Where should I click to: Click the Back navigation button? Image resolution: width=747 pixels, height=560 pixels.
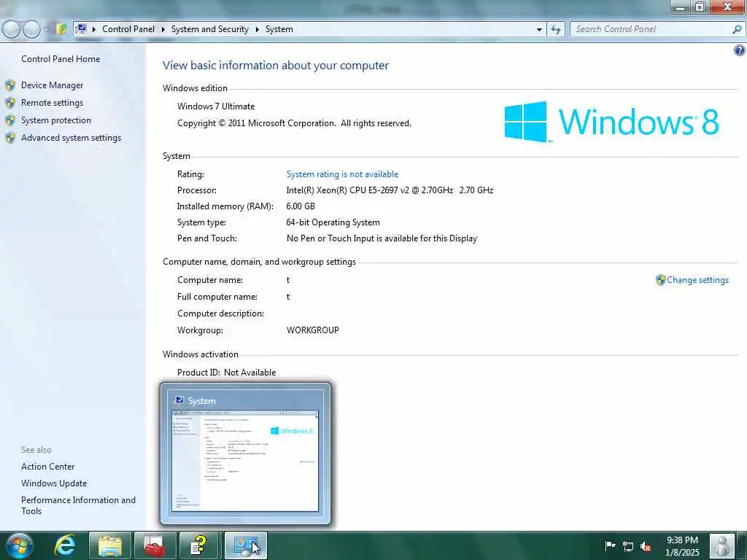click(x=12, y=29)
